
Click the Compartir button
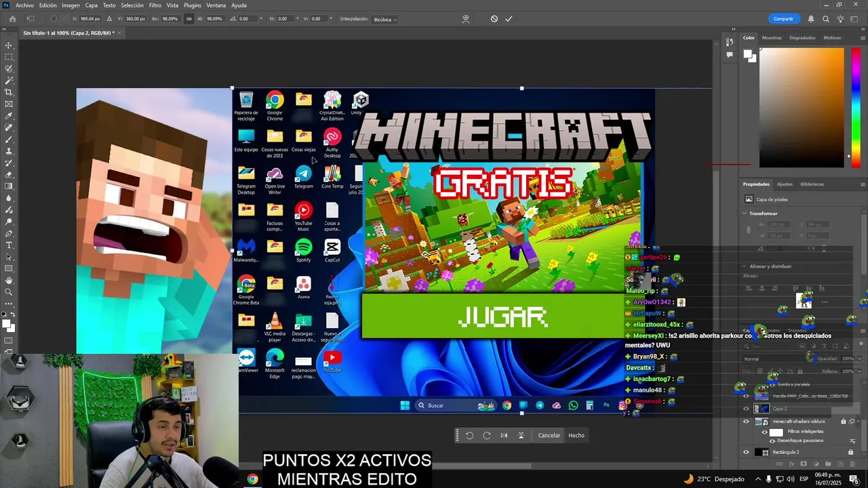783,19
